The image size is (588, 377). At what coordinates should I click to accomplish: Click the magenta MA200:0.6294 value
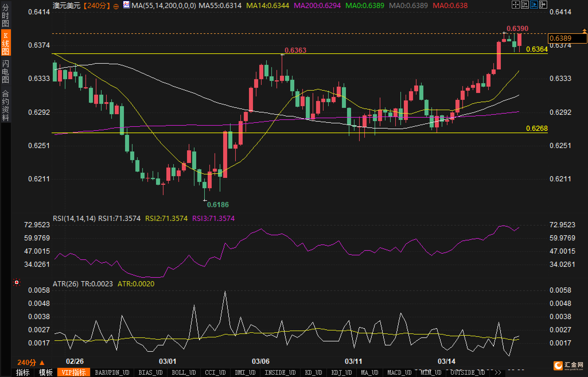(317, 5)
